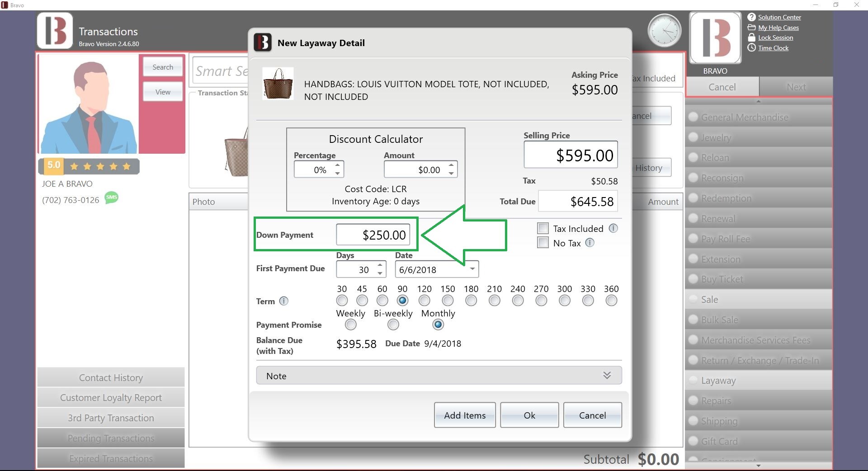This screenshot has width=868, height=471.
Task: Select Repairs in transaction type list
Action: click(759, 400)
